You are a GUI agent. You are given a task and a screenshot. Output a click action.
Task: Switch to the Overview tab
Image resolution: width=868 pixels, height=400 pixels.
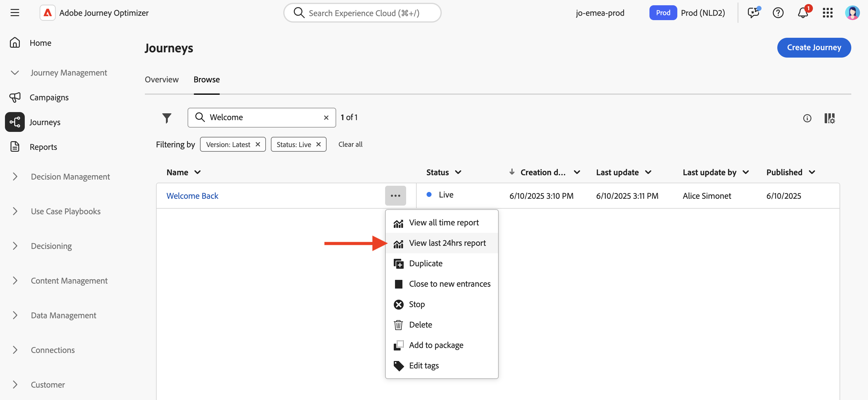161,80
